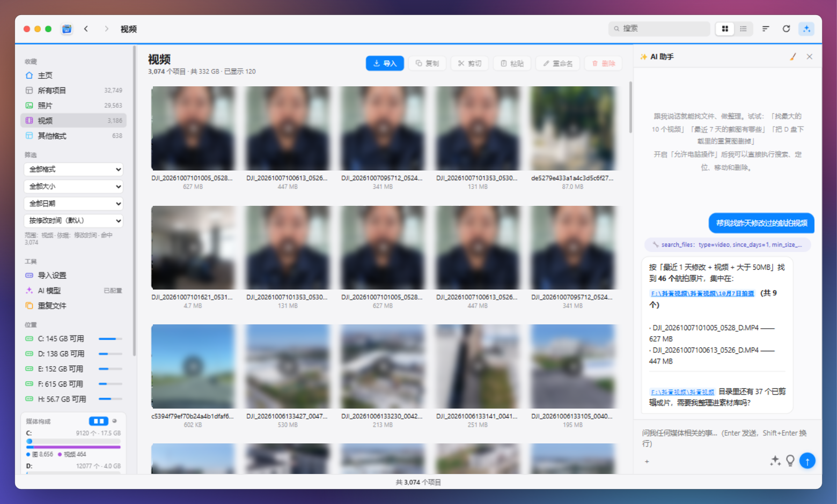Click the blue 导入 button
This screenshot has width=837, height=504.
[x=385, y=63]
